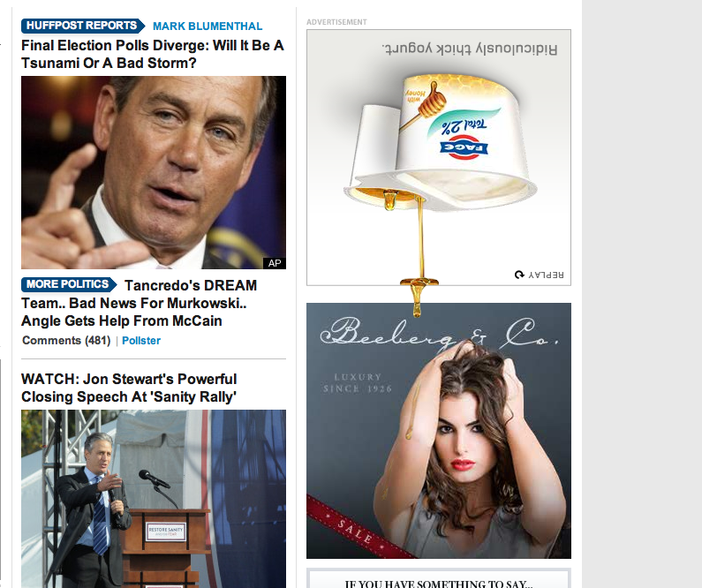View Comments (481) on politics story
Image resolution: width=702 pixels, height=588 pixels.
[66, 341]
